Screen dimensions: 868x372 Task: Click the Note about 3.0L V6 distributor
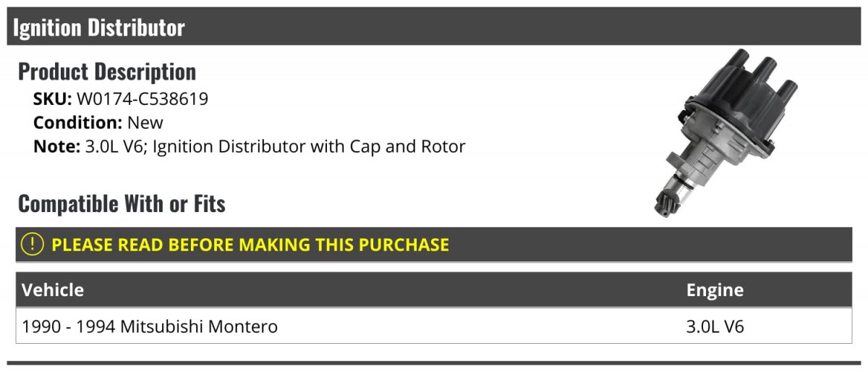coord(250,146)
